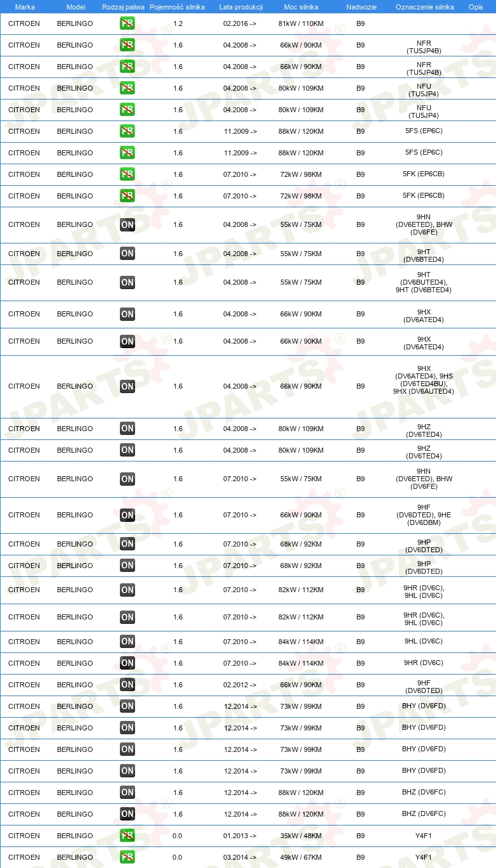Select the 49kW / 67KM power cell

pyautogui.click(x=301, y=857)
